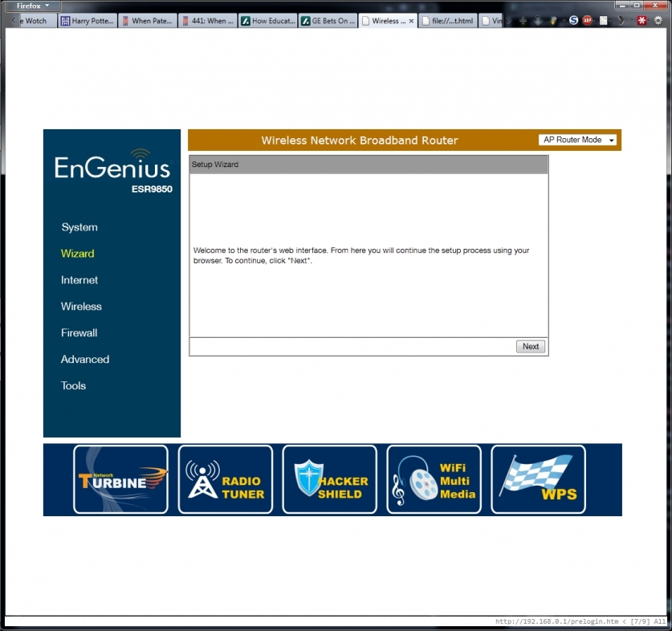Open the Radio Tuner feature tile
This screenshot has height=631, width=672.
pos(225,479)
